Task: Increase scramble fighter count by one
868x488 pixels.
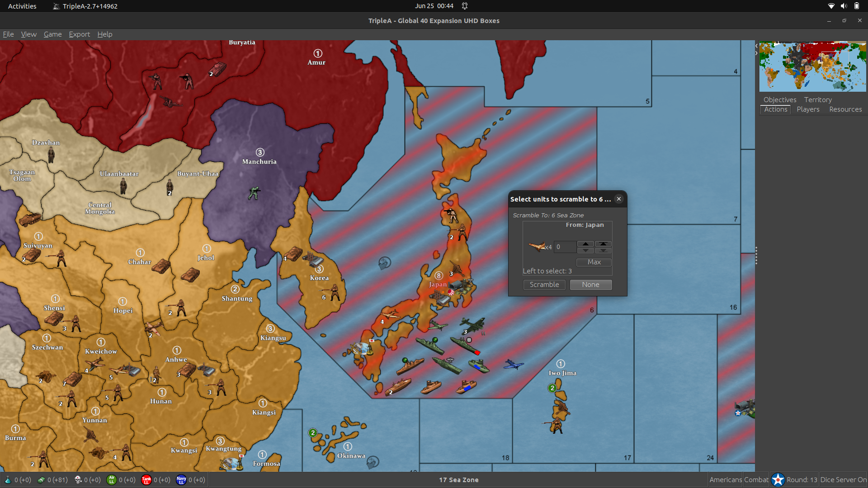Action: [585, 244]
